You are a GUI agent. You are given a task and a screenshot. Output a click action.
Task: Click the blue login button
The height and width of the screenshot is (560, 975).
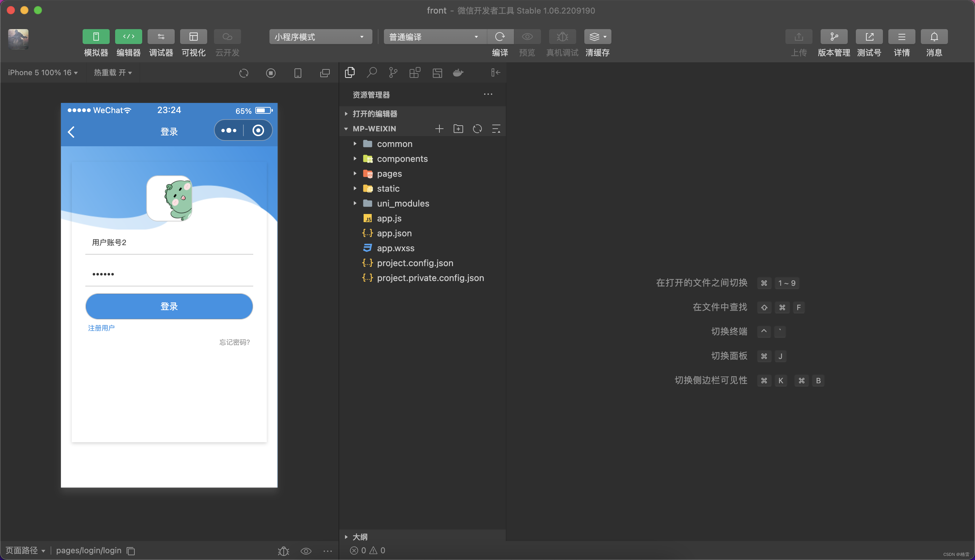169,306
